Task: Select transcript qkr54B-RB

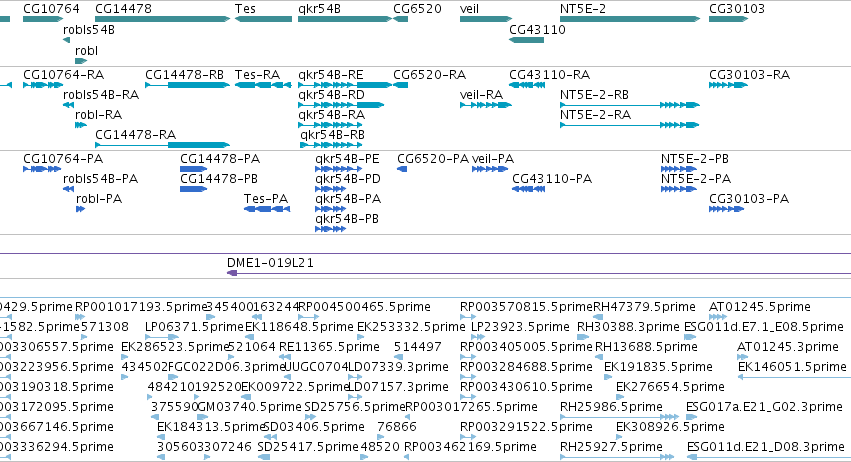Action: point(331,145)
